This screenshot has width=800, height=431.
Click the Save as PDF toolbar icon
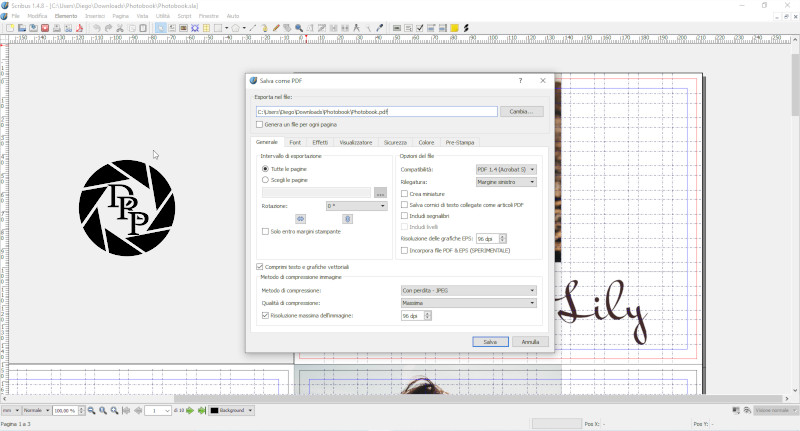point(81,28)
